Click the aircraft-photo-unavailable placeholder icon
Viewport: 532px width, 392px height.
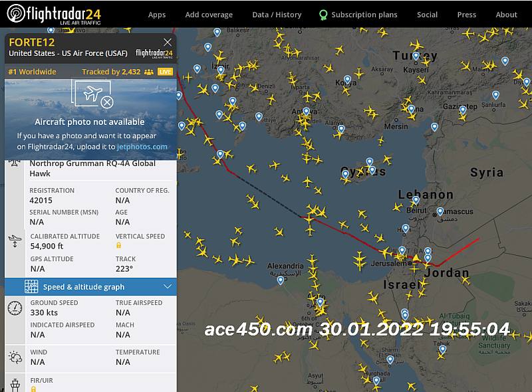[93, 94]
